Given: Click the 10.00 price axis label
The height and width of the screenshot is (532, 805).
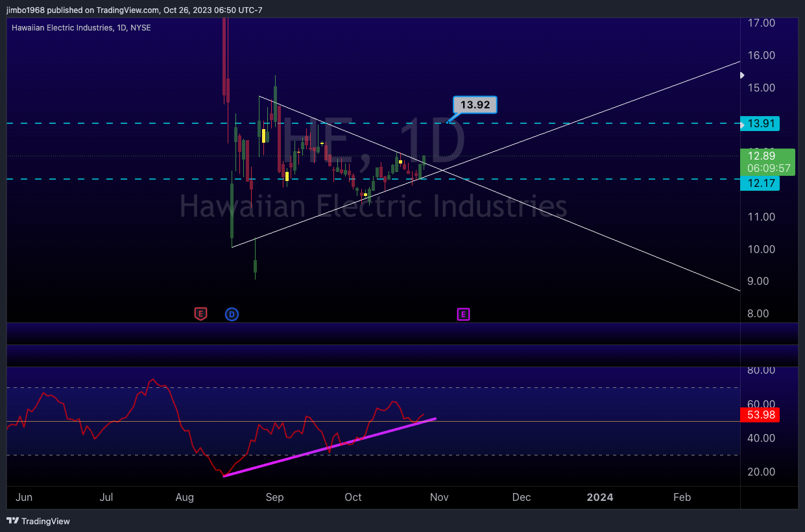Looking at the screenshot, I should pos(762,249).
